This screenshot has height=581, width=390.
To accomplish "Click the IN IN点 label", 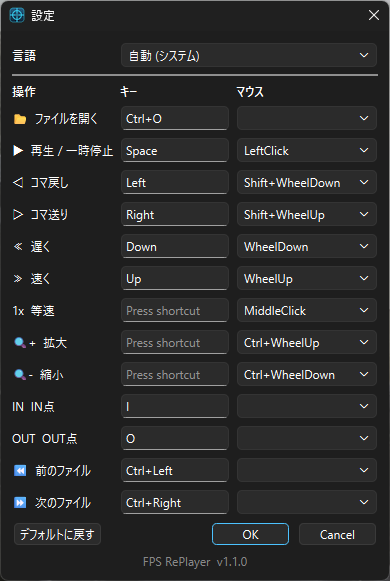I will click(x=33, y=407).
